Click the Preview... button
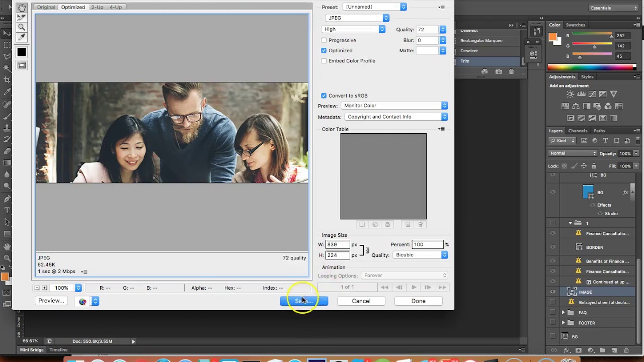Viewport: 644px width, 362px height. tap(51, 301)
